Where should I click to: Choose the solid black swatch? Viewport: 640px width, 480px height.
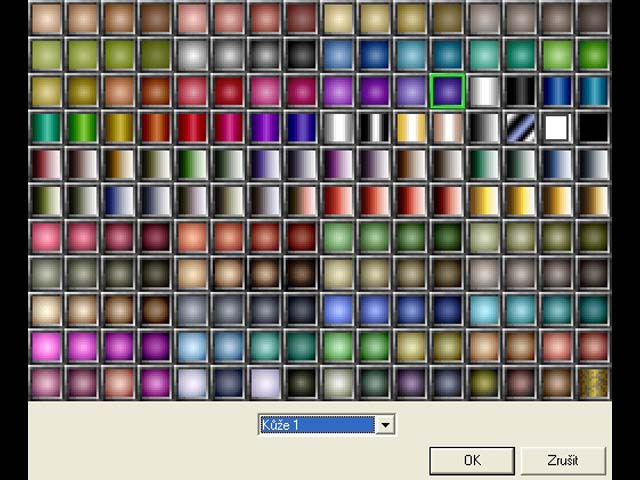pyautogui.click(x=593, y=127)
